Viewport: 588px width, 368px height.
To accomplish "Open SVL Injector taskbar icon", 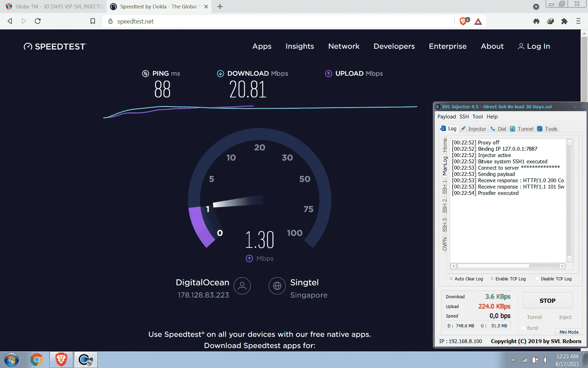I will pos(85,360).
